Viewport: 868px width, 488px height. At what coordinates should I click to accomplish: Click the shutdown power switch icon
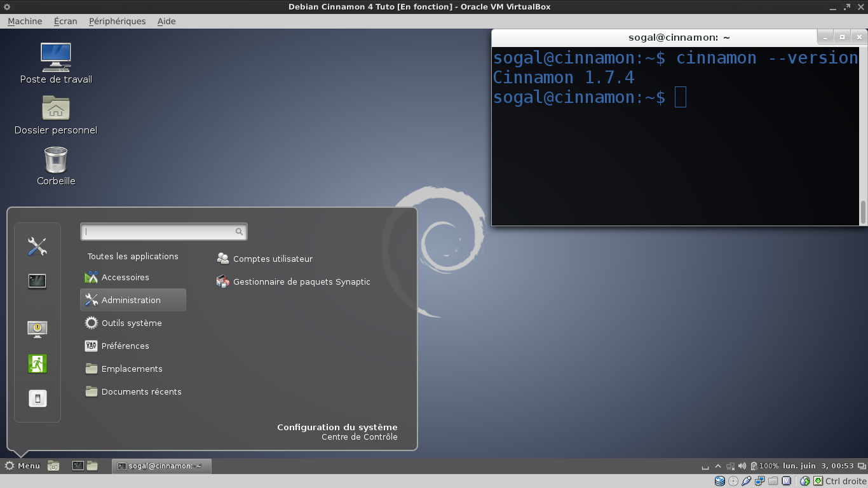point(37,398)
